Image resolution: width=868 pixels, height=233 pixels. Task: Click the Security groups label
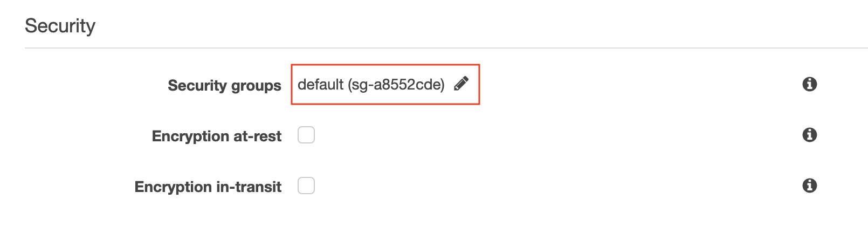click(224, 85)
